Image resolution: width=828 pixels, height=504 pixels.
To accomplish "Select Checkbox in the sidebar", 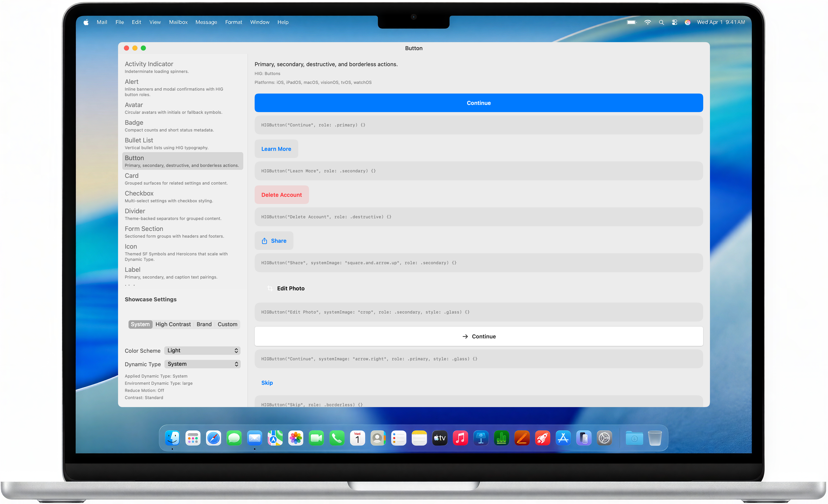I will [x=183, y=197].
